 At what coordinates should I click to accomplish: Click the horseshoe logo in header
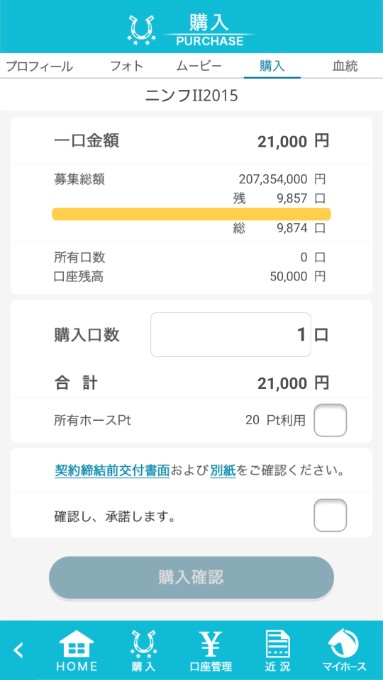click(141, 30)
